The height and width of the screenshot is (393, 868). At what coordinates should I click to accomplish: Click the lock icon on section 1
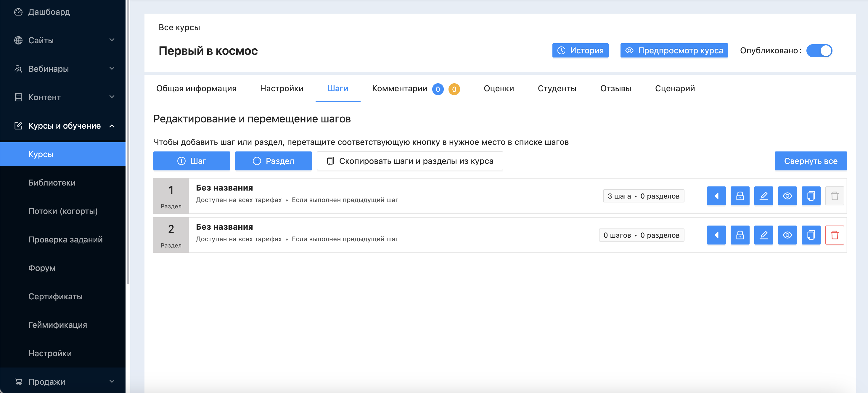point(740,196)
